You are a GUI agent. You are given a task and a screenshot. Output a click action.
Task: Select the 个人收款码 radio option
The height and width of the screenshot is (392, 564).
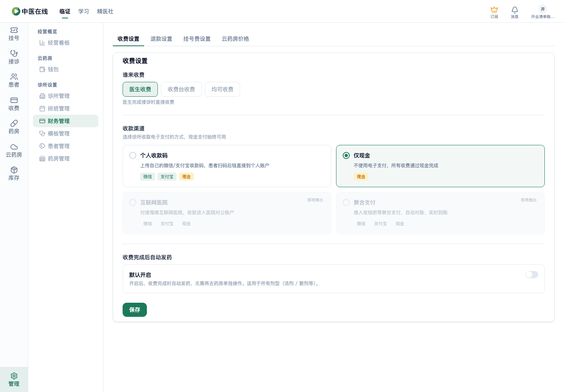point(133,155)
